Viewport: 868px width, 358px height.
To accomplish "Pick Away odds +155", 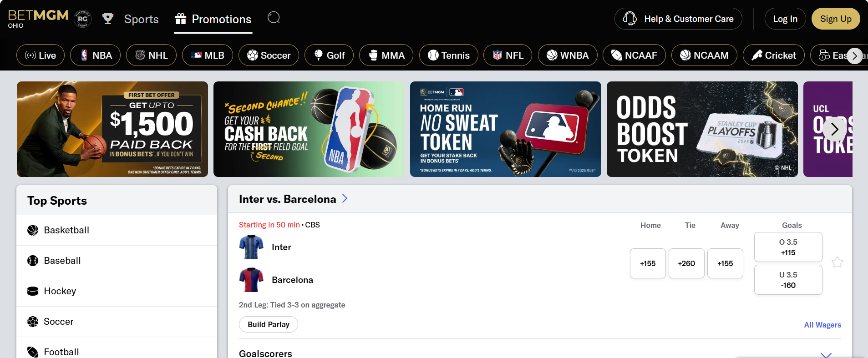I will pos(725,263).
